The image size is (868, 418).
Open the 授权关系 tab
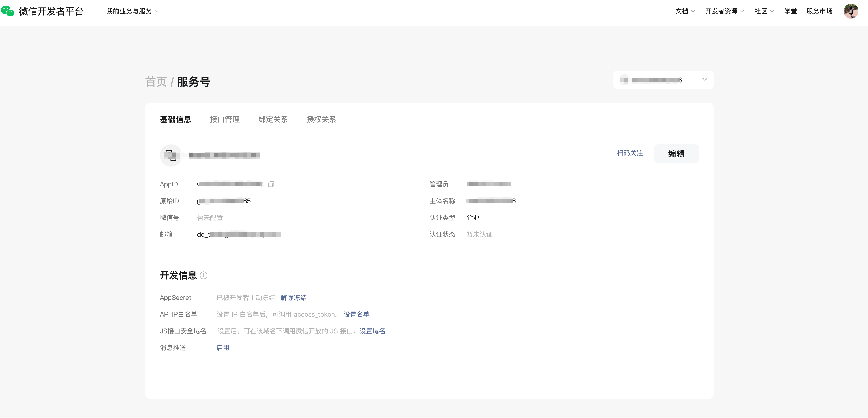pyautogui.click(x=321, y=119)
